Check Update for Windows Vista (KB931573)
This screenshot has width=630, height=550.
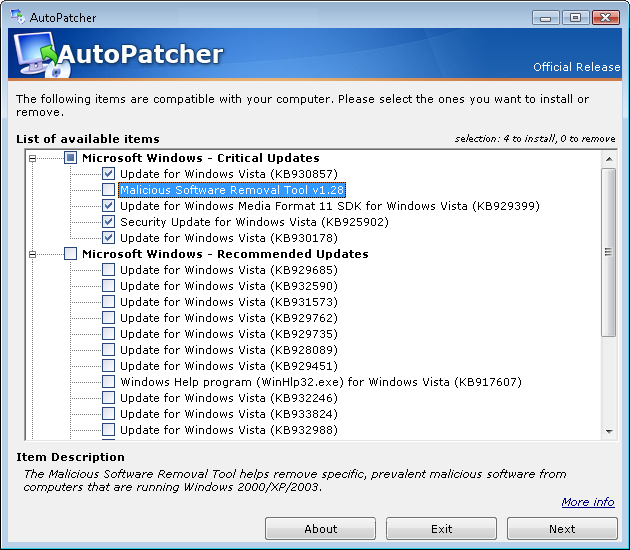pyautogui.click(x=108, y=302)
